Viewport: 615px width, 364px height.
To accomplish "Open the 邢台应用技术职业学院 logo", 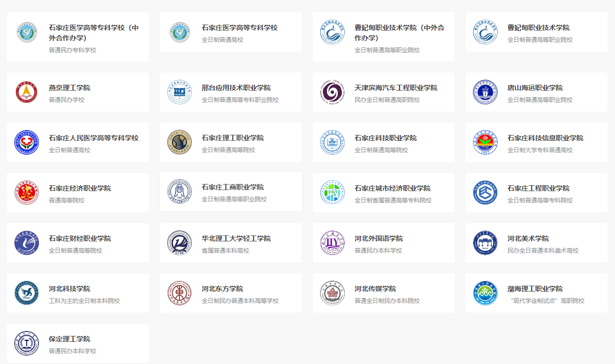I will [x=180, y=93].
